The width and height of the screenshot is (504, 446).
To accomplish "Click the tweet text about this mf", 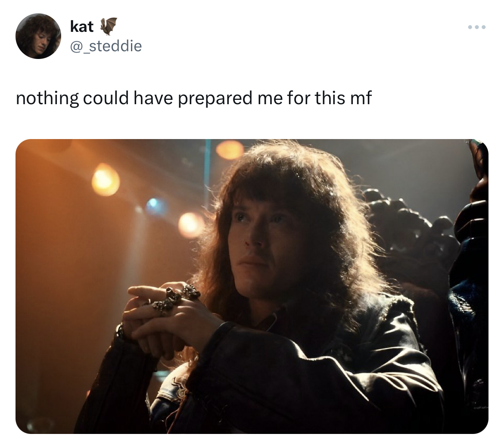I will coord(193,98).
